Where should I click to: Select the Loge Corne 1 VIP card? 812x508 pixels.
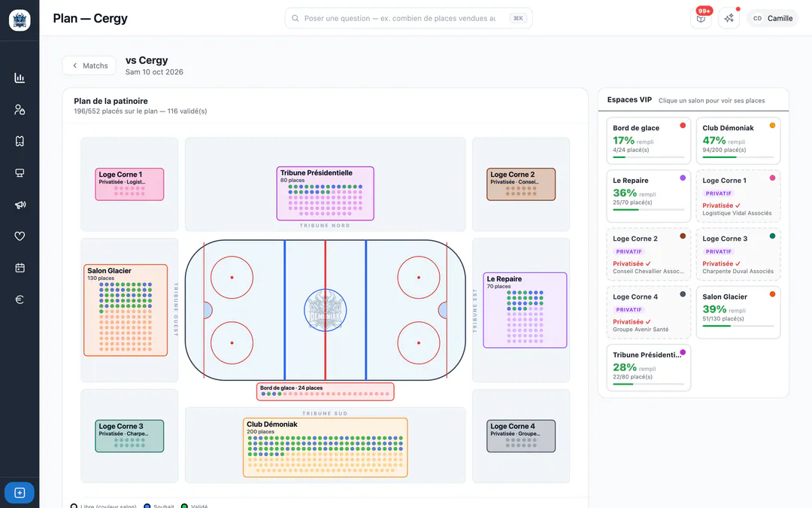coord(738,196)
